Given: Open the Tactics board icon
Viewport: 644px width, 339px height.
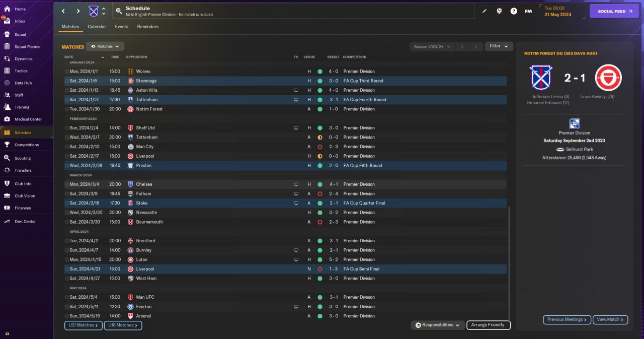Looking at the screenshot, I should click(7, 71).
